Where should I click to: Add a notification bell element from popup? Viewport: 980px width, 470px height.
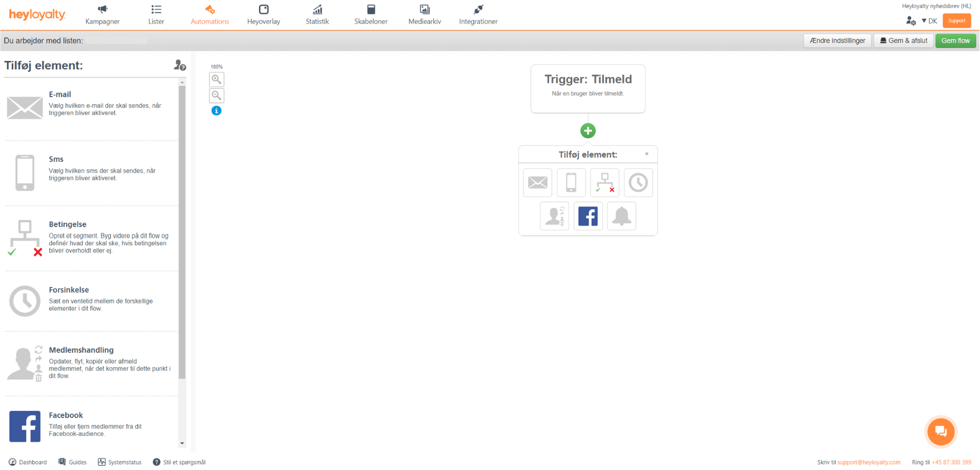click(621, 216)
